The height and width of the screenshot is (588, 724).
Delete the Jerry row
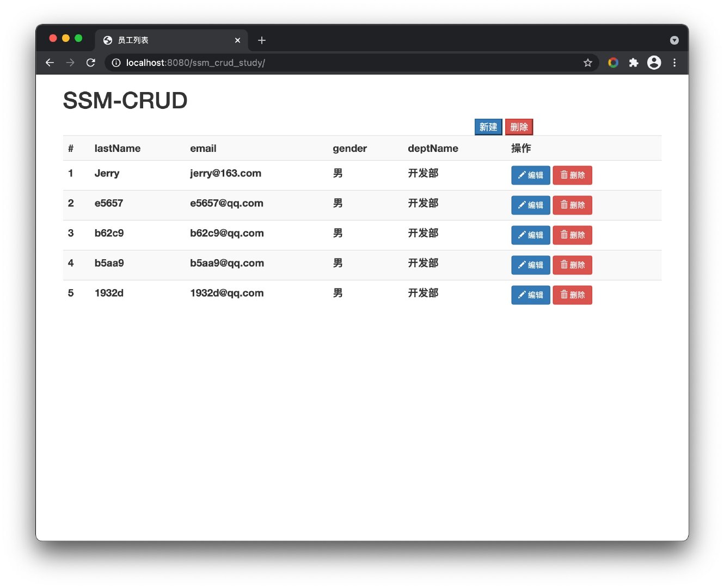(572, 175)
